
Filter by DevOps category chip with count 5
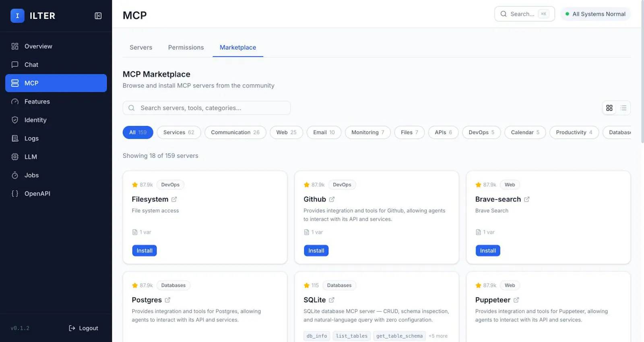click(x=481, y=133)
